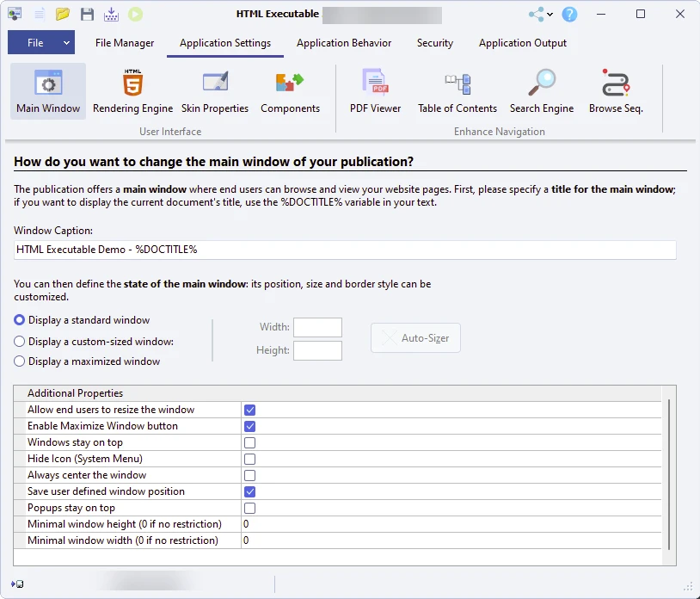
Task: Switch to the Security tab
Action: (434, 43)
